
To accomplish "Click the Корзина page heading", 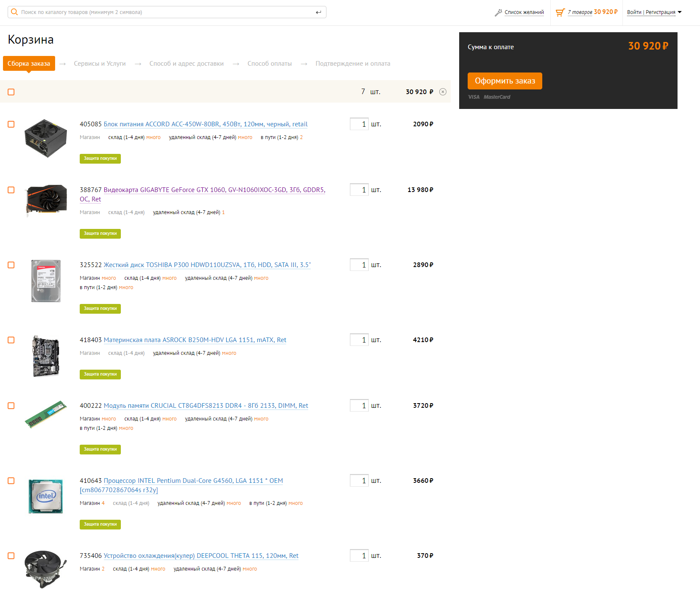I will point(31,39).
